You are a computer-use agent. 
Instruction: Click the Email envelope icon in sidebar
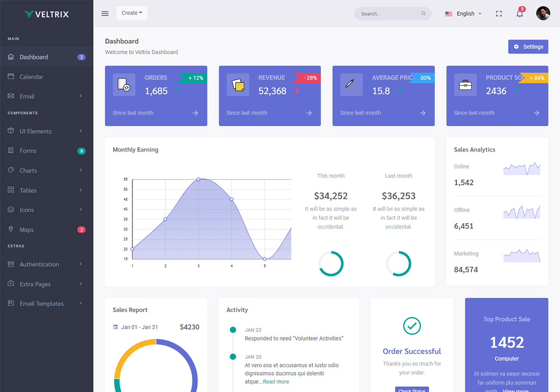coord(11,96)
